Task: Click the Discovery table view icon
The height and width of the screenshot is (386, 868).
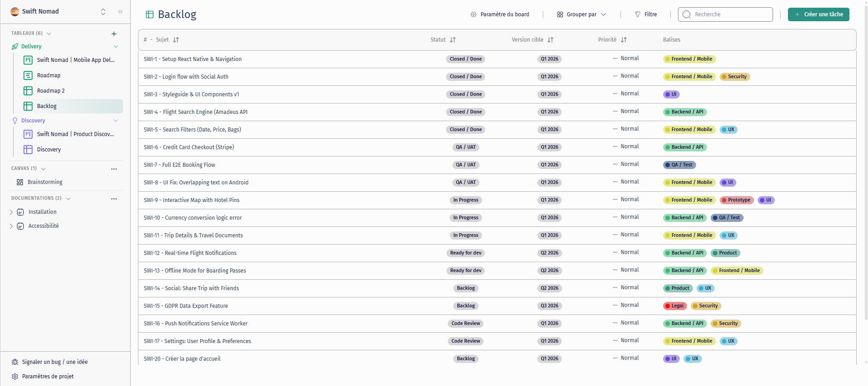Action: coord(28,150)
